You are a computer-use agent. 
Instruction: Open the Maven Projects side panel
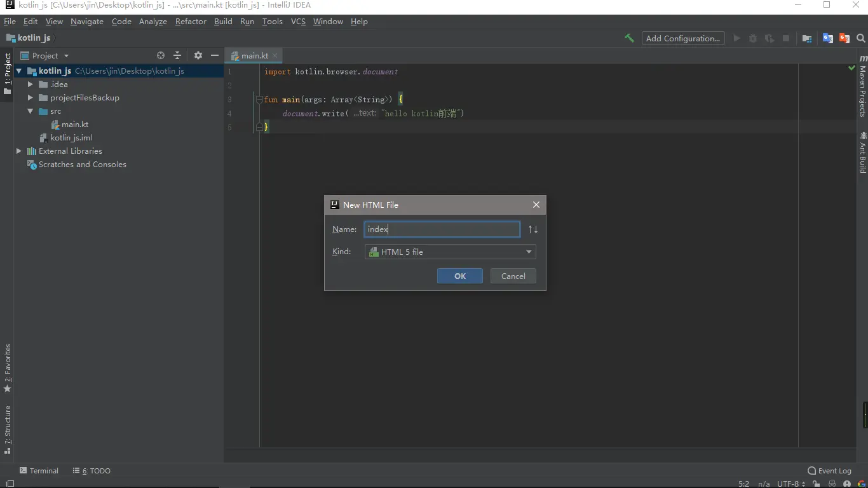pyautogui.click(x=863, y=86)
